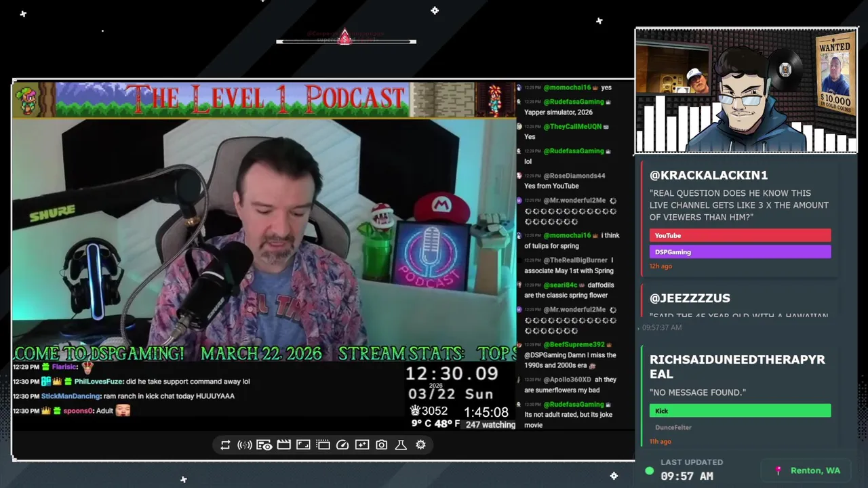
Task: Click the vinyl record icon in avatar panel
Action: pos(785,70)
